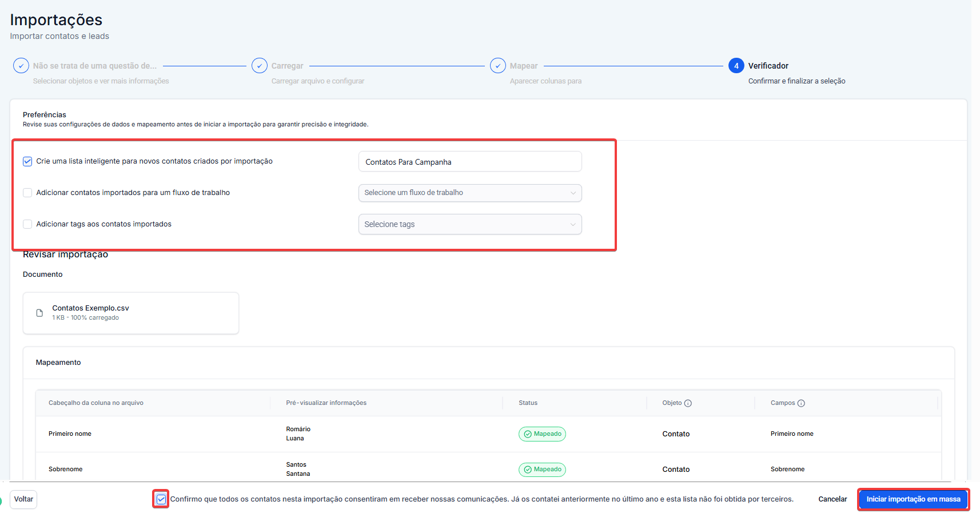
Task: Click the completed Mapear step checkmark icon
Action: [498, 66]
